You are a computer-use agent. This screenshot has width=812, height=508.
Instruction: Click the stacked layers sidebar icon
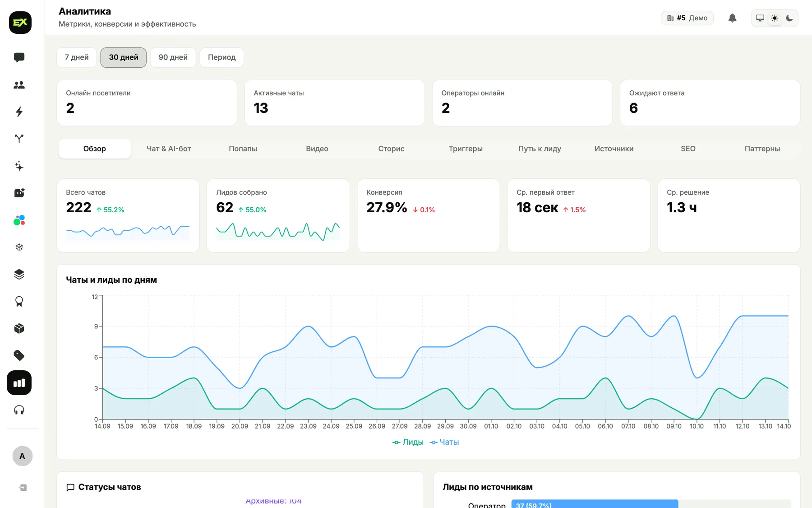click(x=19, y=274)
